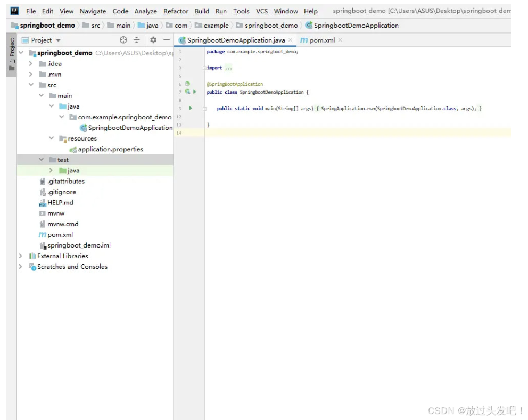Viewport: 528px width, 420px height.
Task: Run the main method via green gutter arrow
Action: click(190, 108)
